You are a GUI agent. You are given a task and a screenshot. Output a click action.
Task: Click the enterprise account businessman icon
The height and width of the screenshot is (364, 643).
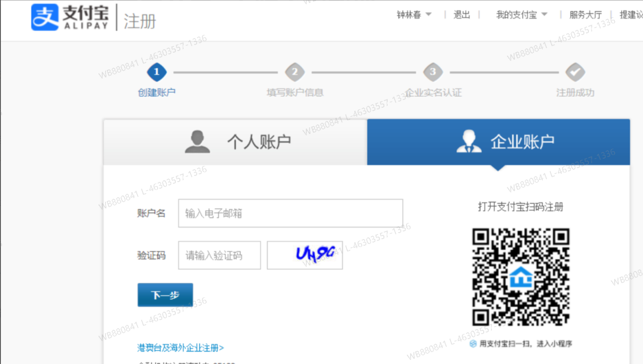click(469, 142)
